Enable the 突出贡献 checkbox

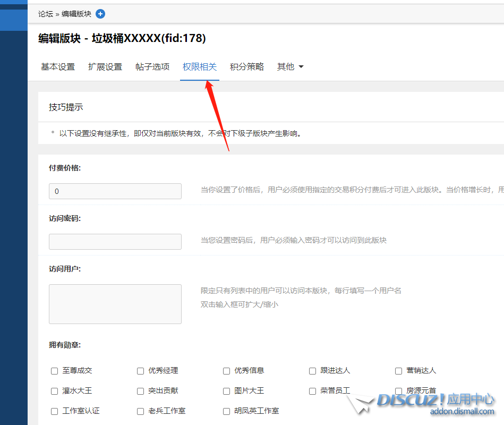point(141,391)
